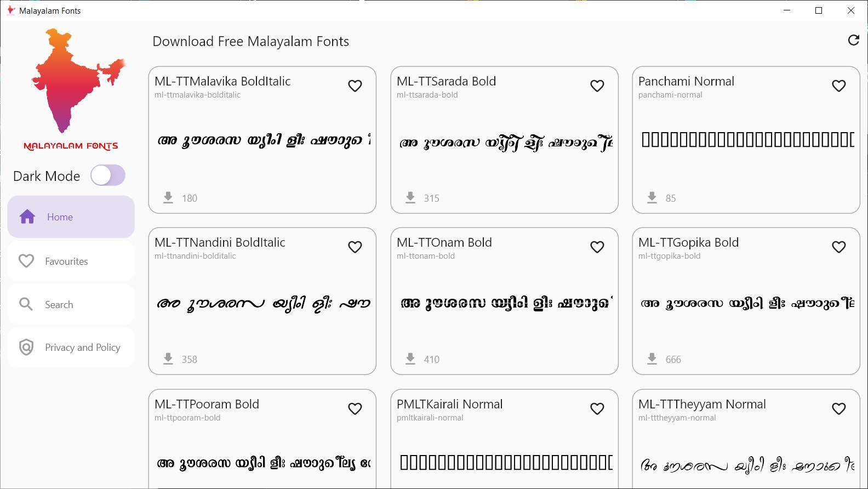Click heart icon for Panchami Normal
This screenshot has width=868, height=489.
838,86
